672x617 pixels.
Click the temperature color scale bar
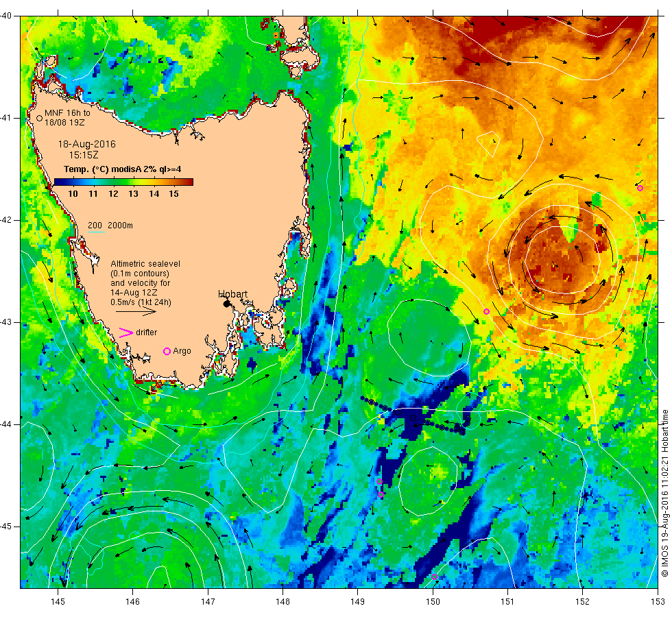pyautogui.click(x=123, y=182)
